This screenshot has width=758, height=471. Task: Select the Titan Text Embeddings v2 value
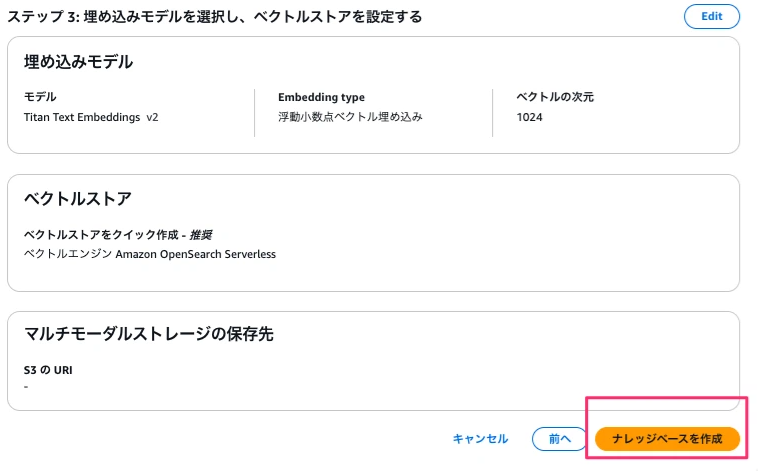pos(91,117)
